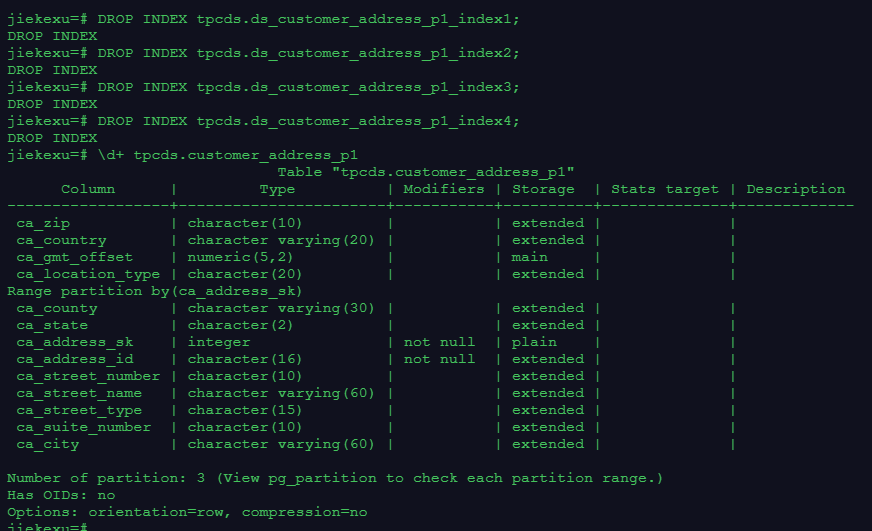Click the Stats target column header

coord(665,190)
